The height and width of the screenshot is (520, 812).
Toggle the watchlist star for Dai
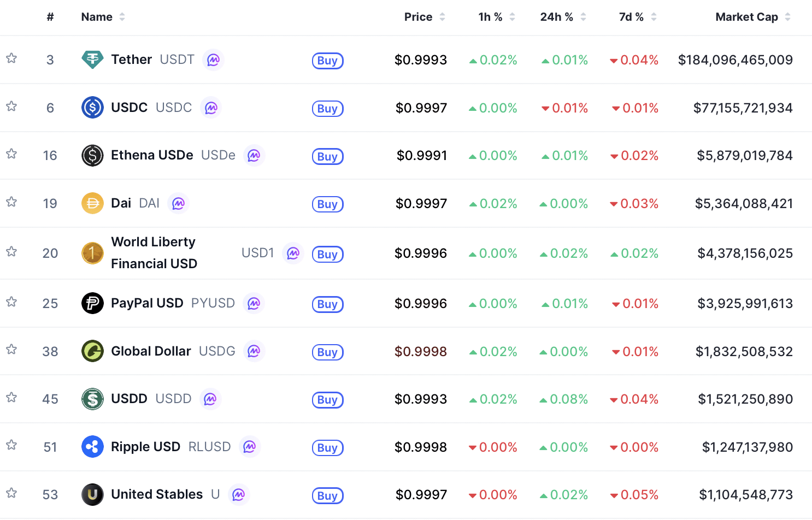click(11, 202)
